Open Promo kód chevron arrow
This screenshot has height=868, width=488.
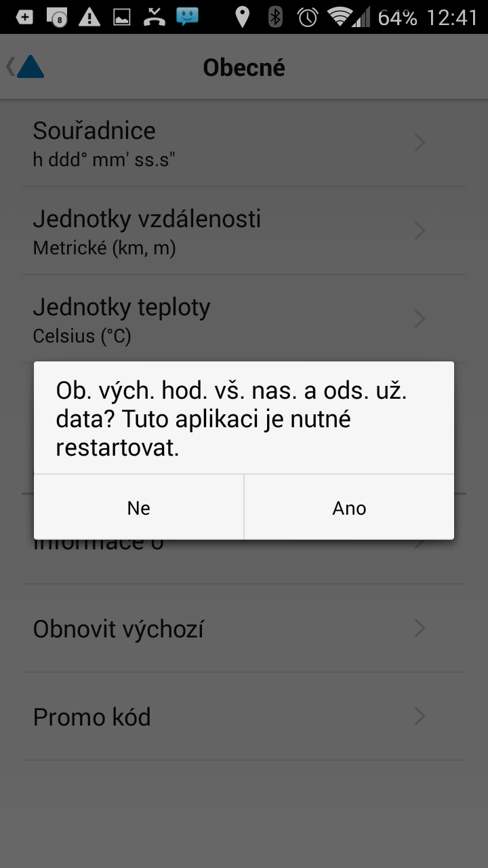pos(420,716)
